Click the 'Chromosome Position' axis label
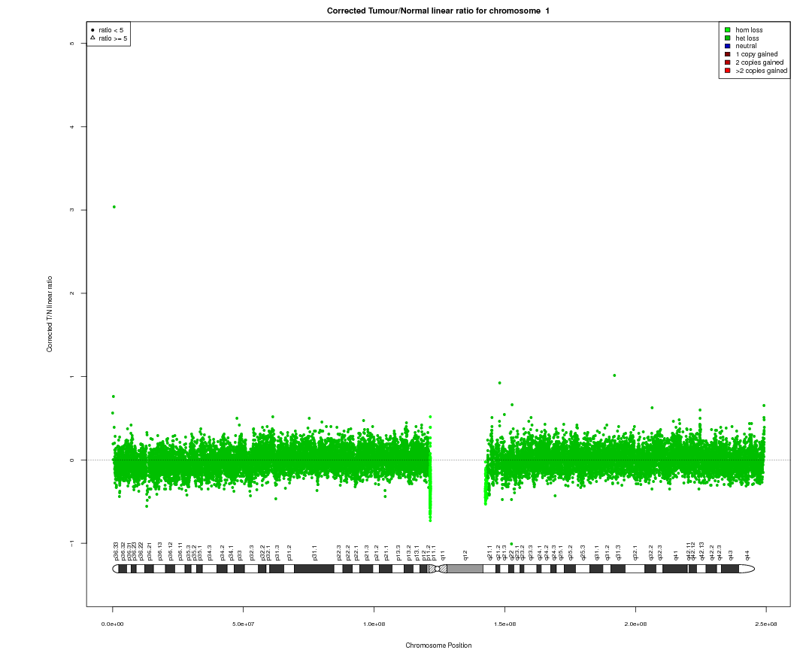This screenshot has width=812, height=650. tap(438, 645)
